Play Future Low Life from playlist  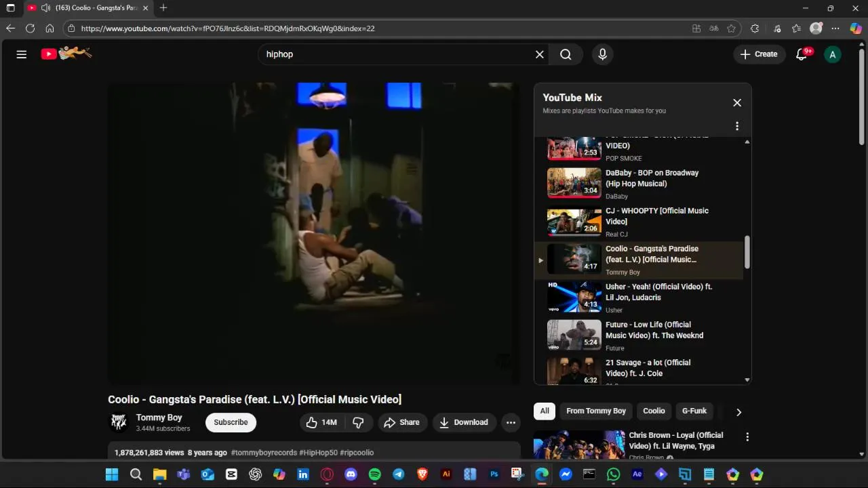(638, 335)
